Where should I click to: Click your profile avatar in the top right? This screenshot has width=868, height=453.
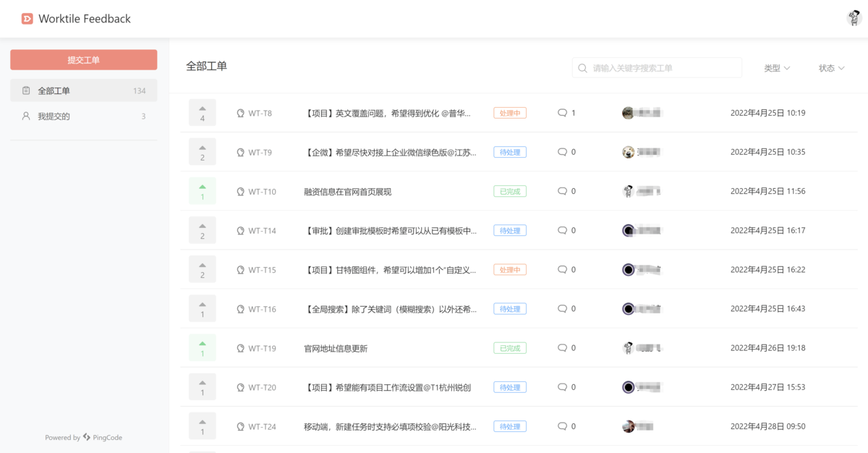tap(854, 18)
